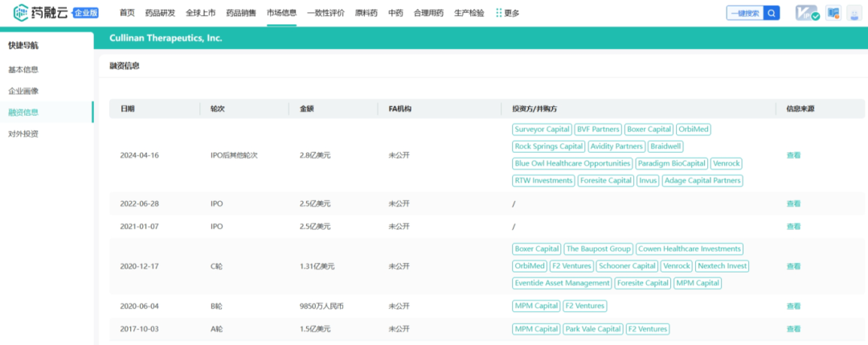
Task: Click the 金额 column header
Action: point(307,109)
